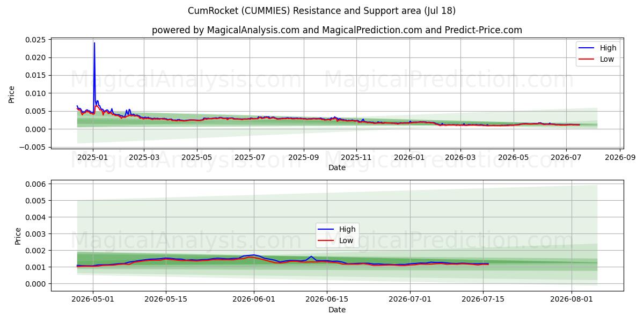Screen dimensions: 644x322
Task: Click the '0.004' bottom chart y-axis label
Action: (36, 217)
